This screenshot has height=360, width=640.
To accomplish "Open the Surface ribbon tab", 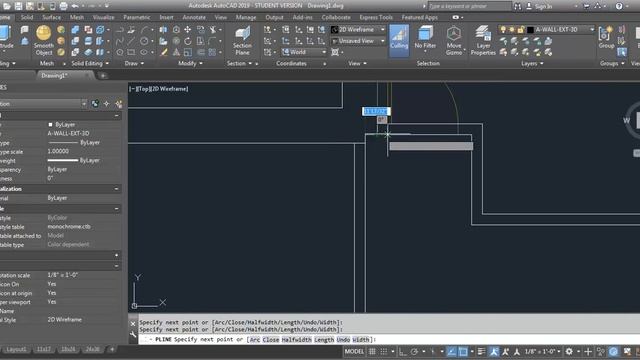I will coord(51,17).
